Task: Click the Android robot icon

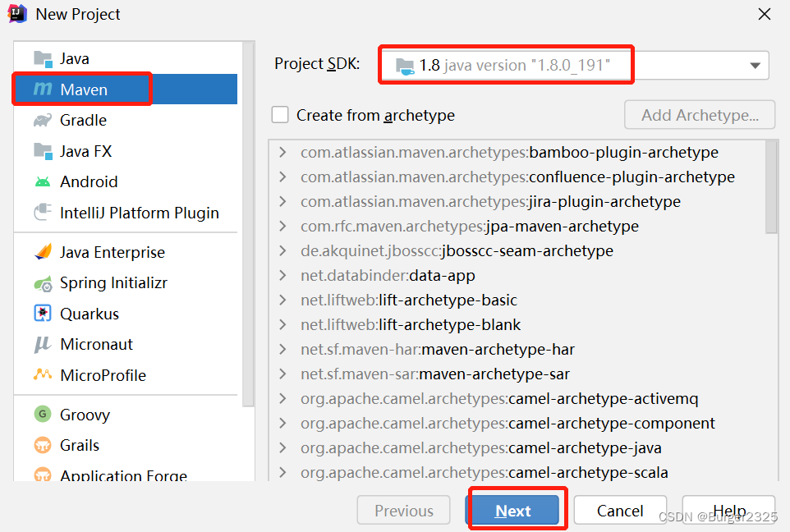Action: tap(43, 182)
